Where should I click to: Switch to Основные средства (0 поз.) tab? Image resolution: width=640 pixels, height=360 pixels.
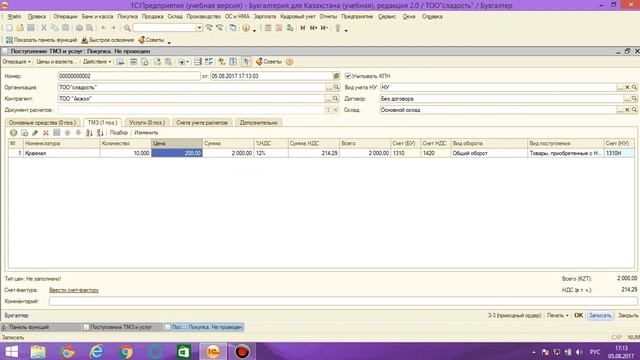pyautogui.click(x=42, y=122)
